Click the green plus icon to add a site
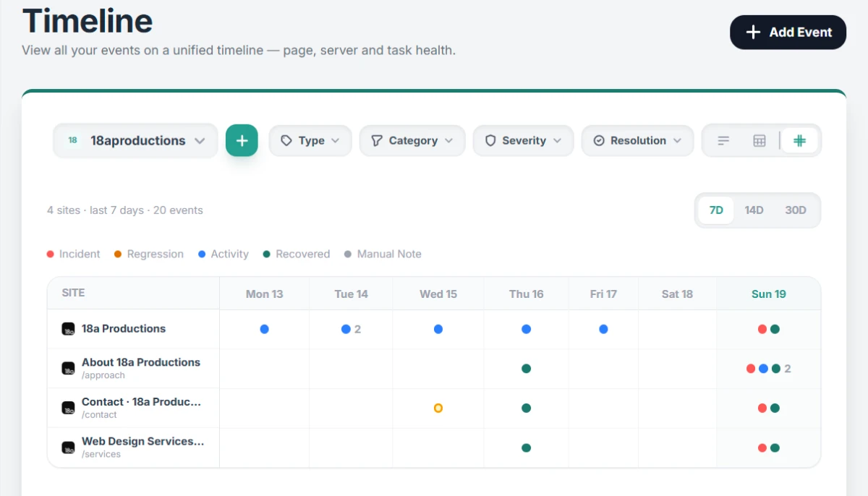This screenshot has height=496, width=868. coord(242,140)
